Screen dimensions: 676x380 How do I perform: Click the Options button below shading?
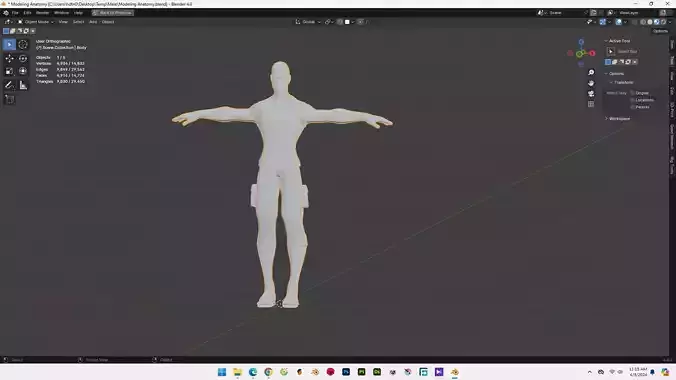click(x=660, y=31)
